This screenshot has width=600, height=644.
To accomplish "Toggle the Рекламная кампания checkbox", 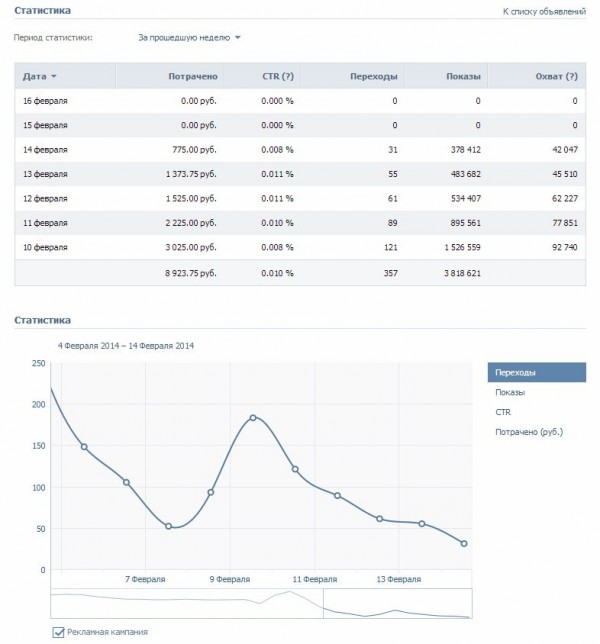I will click(x=57, y=632).
